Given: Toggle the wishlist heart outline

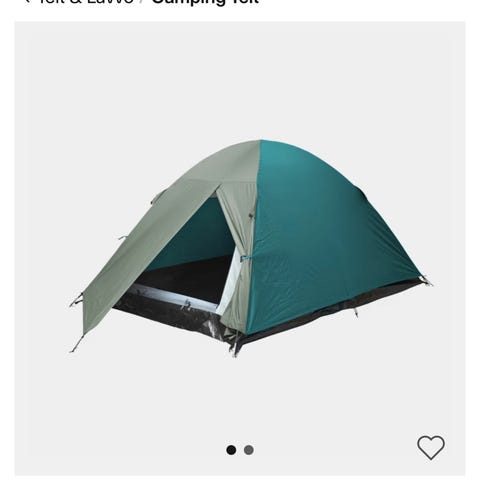Looking at the screenshot, I should pyautogui.click(x=431, y=447).
